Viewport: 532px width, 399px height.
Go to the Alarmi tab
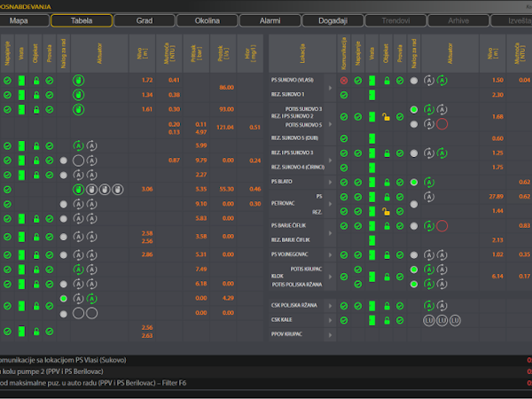tap(270, 20)
